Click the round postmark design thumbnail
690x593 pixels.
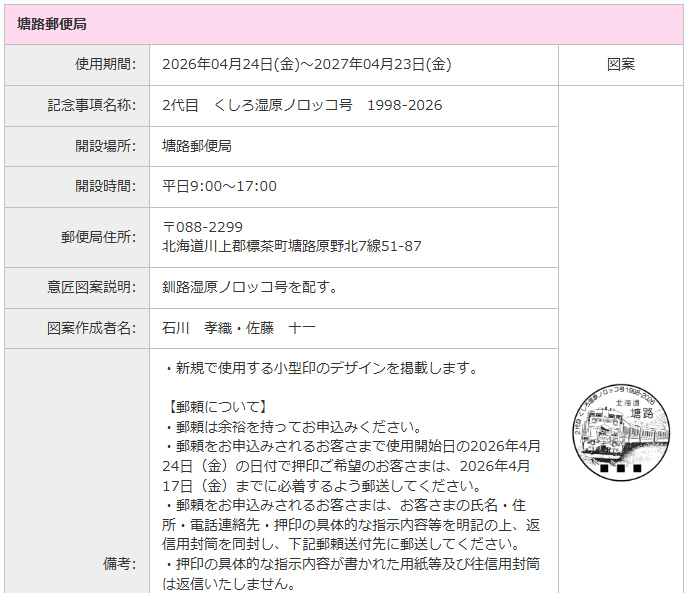point(620,432)
